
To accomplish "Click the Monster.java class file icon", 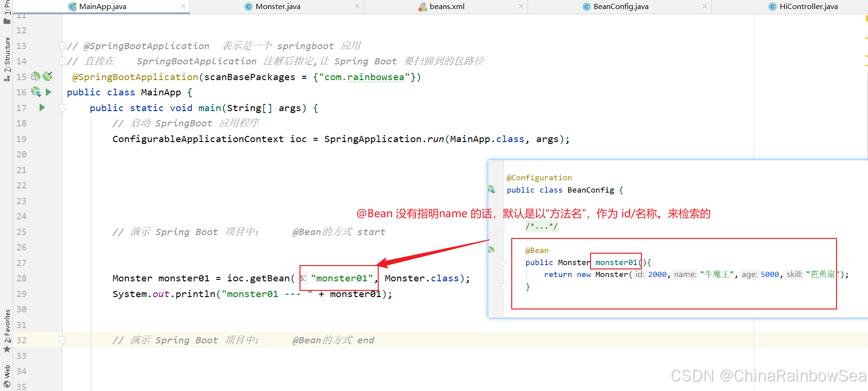I will (248, 7).
